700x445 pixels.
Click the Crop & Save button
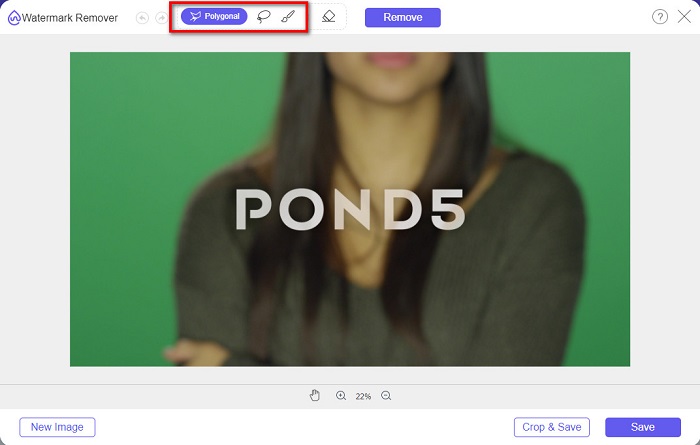552,427
